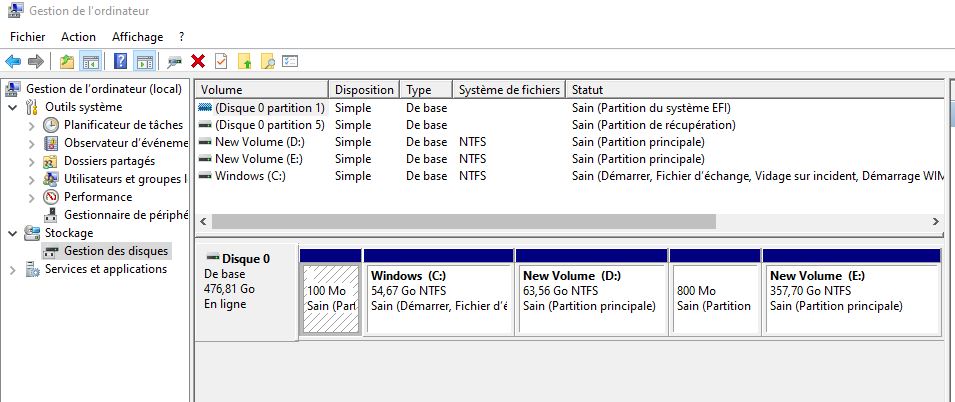
Task: Expand Dossiers partagés node
Action: 32,161
